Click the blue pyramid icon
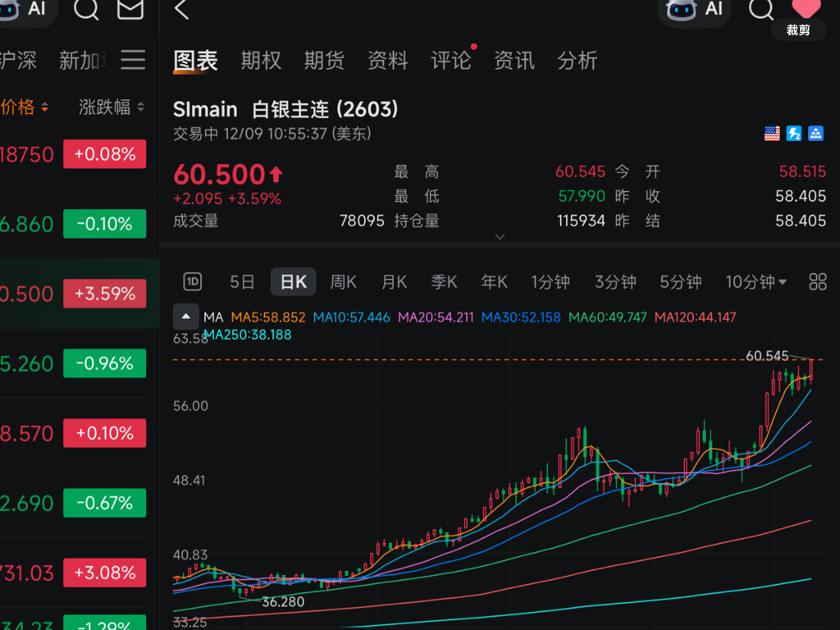The image size is (840, 630). point(815,134)
